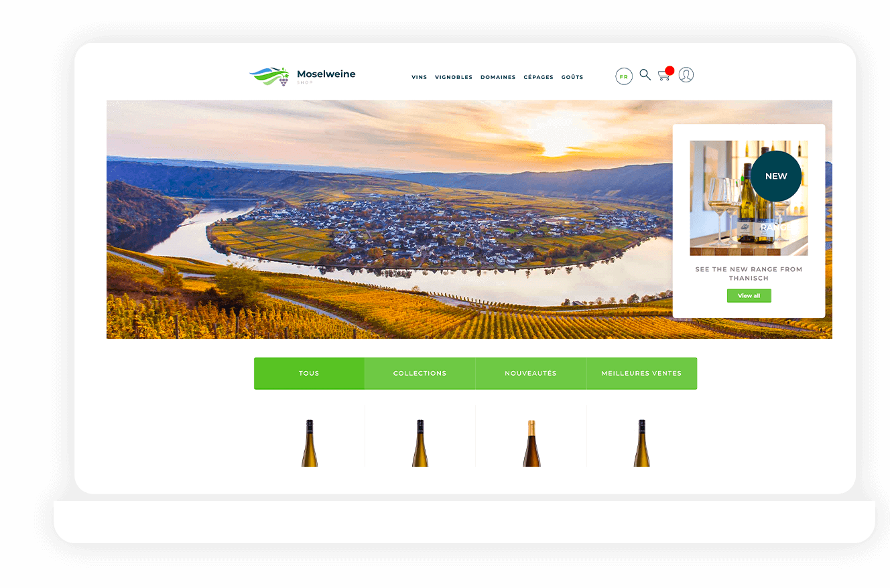This screenshot has height=588, width=890.
Task: Click the red cart notification badge
Action: [670, 70]
